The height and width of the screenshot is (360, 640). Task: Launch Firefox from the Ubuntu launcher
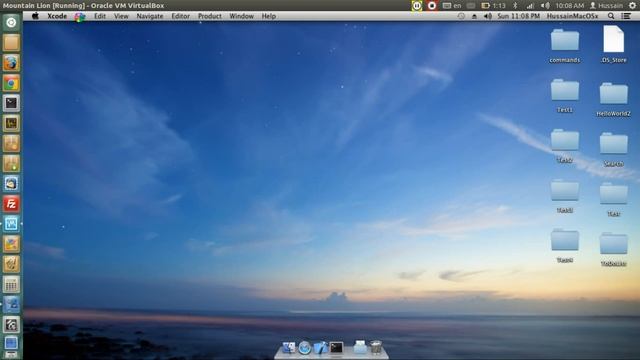pyautogui.click(x=11, y=63)
